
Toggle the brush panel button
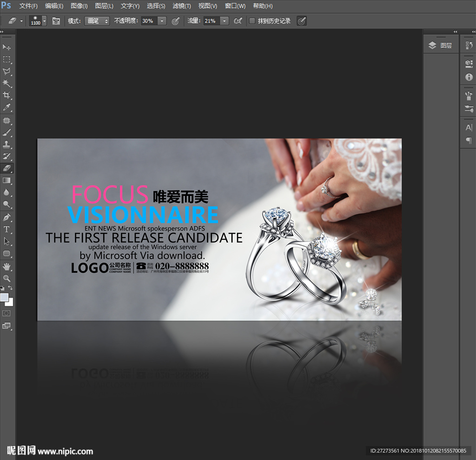point(56,21)
